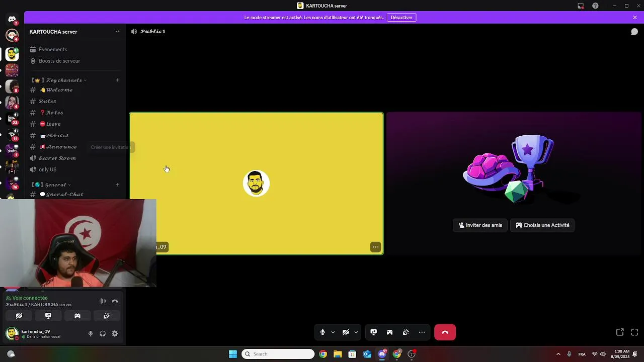Click Public 1 / KARTOUCHA server voice link

click(39, 305)
